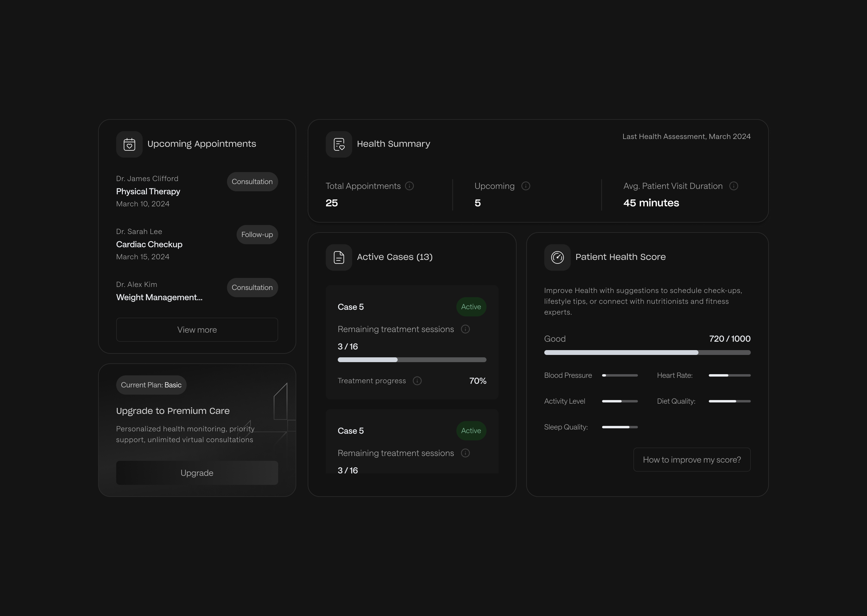Screen dimensions: 867x616
Task: Click the Avg. Patient Visit Duration info icon
Action: 734,186
